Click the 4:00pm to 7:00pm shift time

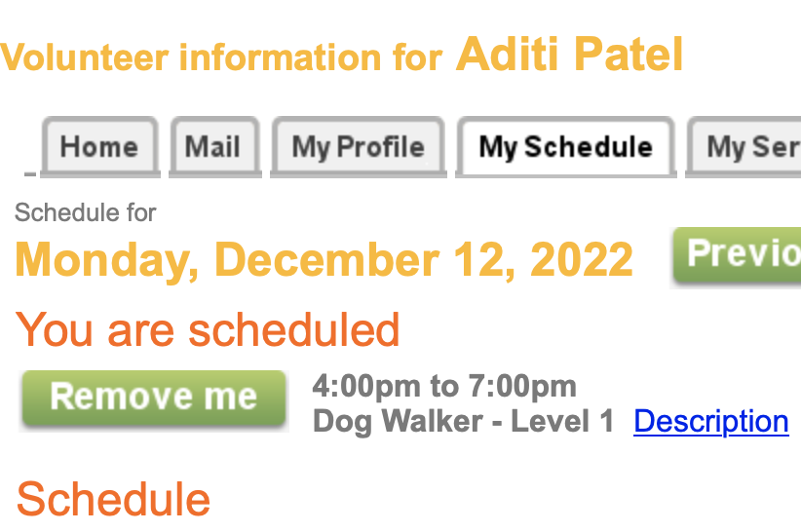[x=444, y=386]
